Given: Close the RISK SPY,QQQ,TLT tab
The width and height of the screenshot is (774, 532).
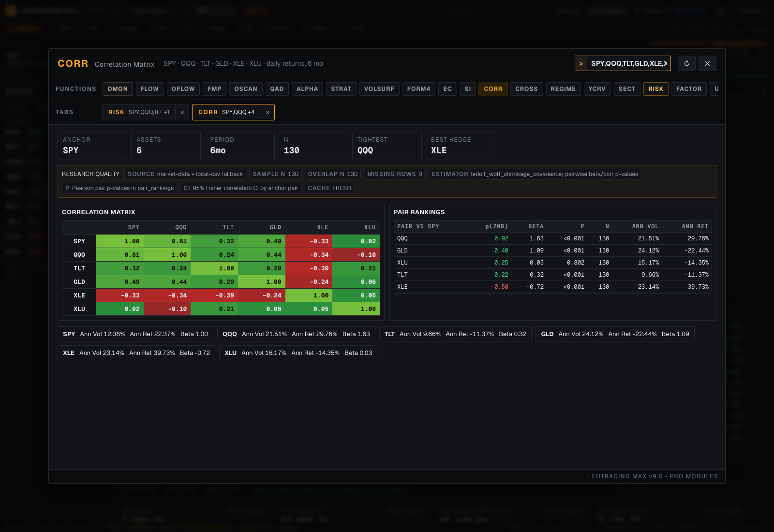Looking at the screenshot, I should (x=182, y=112).
